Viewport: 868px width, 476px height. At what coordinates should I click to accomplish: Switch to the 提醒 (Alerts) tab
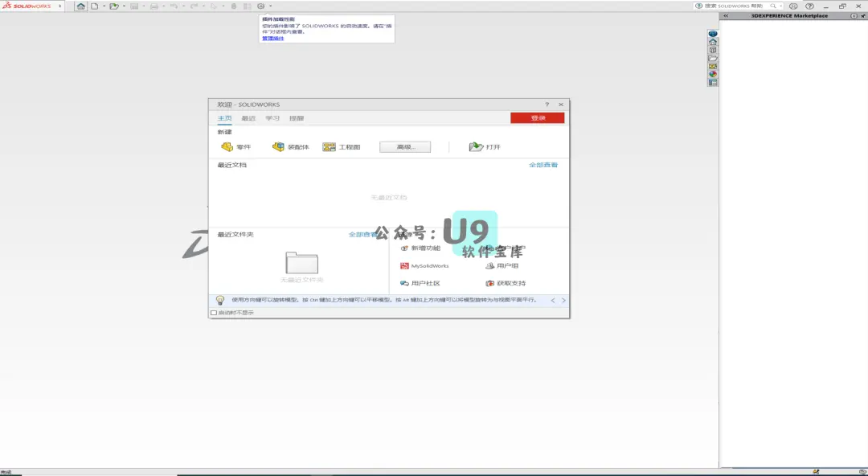click(296, 118)
